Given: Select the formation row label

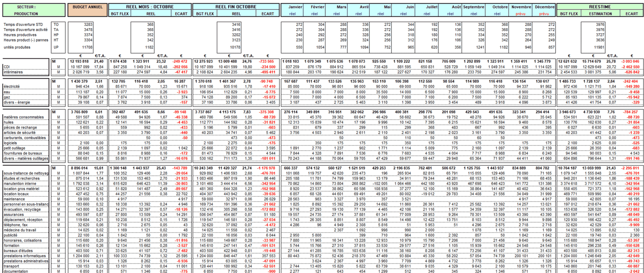Looking at the screenshot, I should tap(12, 245).
